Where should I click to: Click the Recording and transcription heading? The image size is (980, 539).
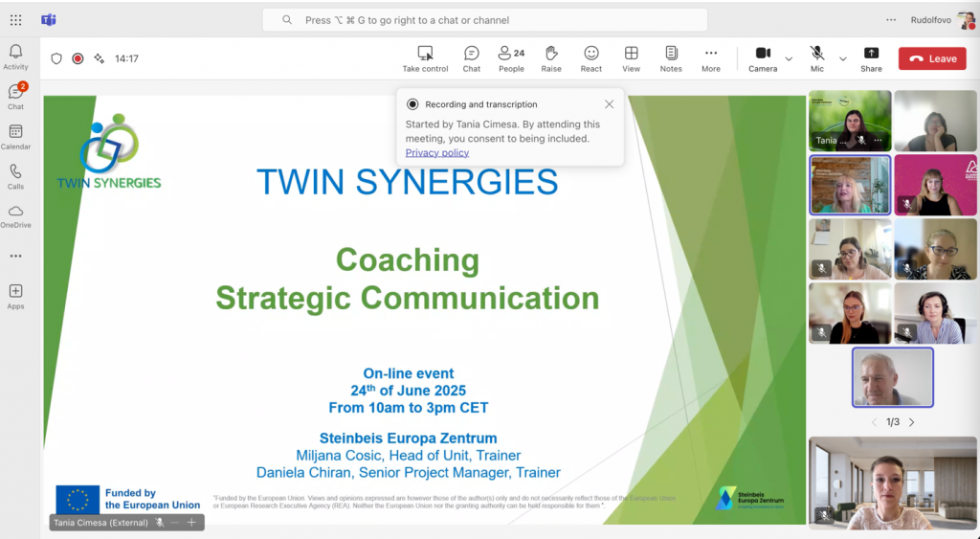(481, 104)
